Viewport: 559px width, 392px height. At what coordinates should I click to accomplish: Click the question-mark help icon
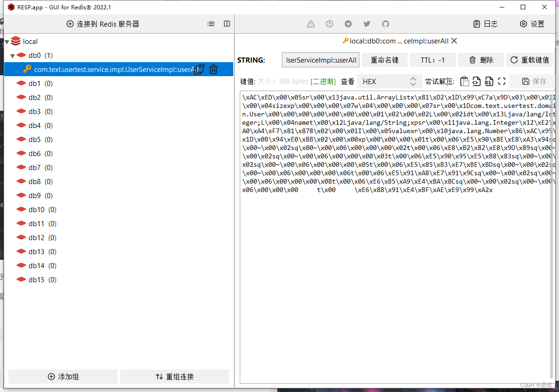coord(330,24)
